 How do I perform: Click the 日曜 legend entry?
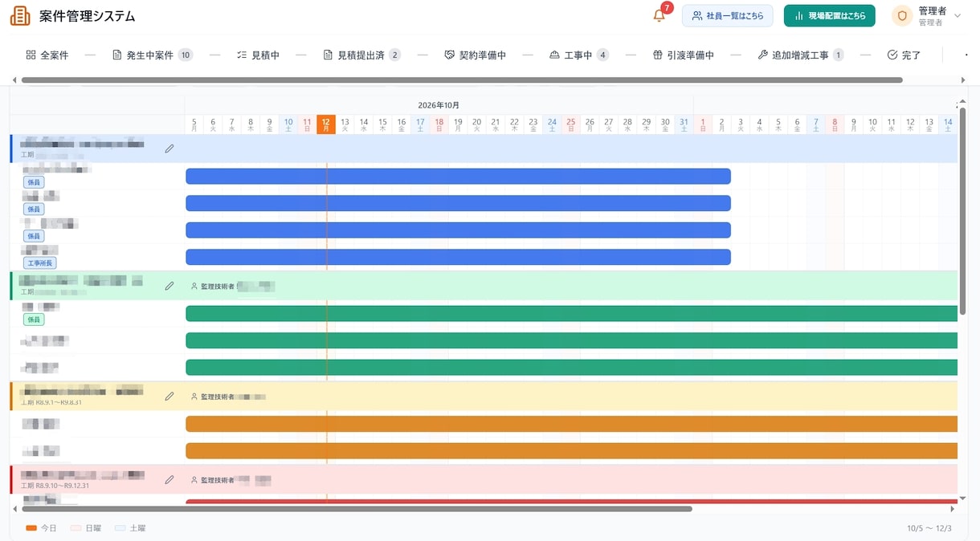pyautogui.click(x=86, y=528)
